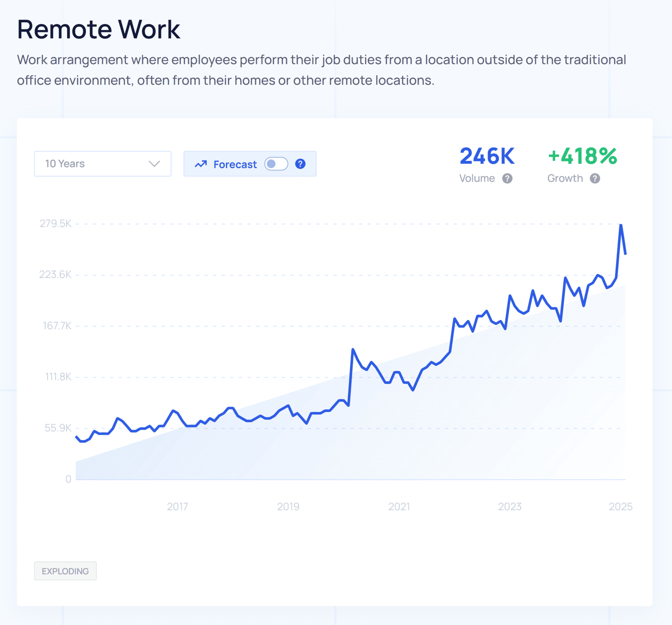This screenshot has width=672, height=625.
Task: Click the EXPLODING tag button
Action: pyautogui.click(x=65, y=571)
